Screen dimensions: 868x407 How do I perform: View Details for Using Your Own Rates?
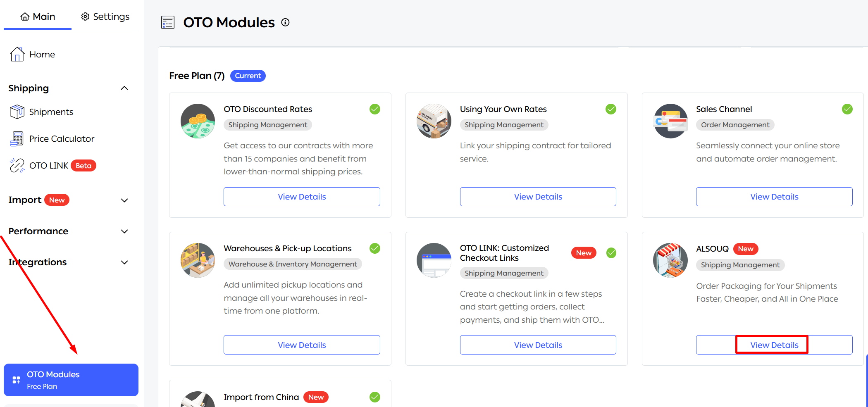pos(538,197)
